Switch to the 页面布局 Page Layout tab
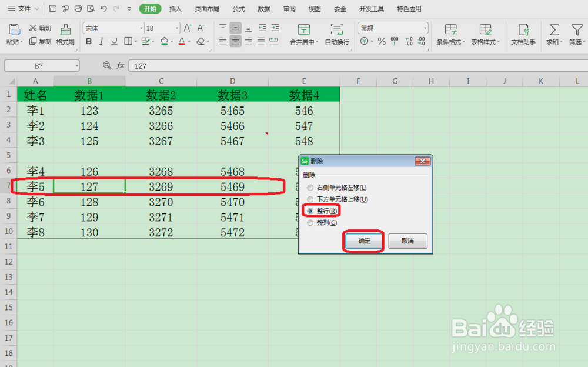588x367 pixels. point(207,9)
